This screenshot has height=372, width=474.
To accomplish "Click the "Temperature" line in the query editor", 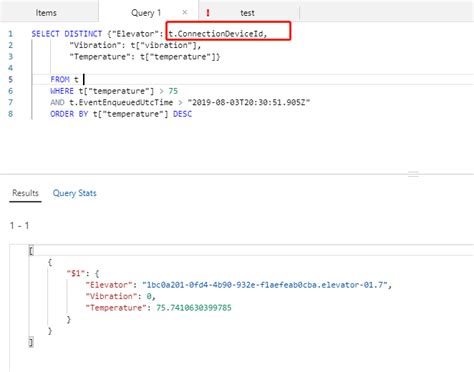I will [x=145, y=57].
